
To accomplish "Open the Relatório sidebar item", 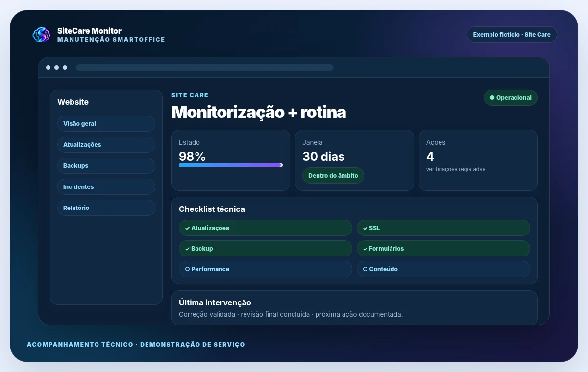I will (x=106, y=208).
